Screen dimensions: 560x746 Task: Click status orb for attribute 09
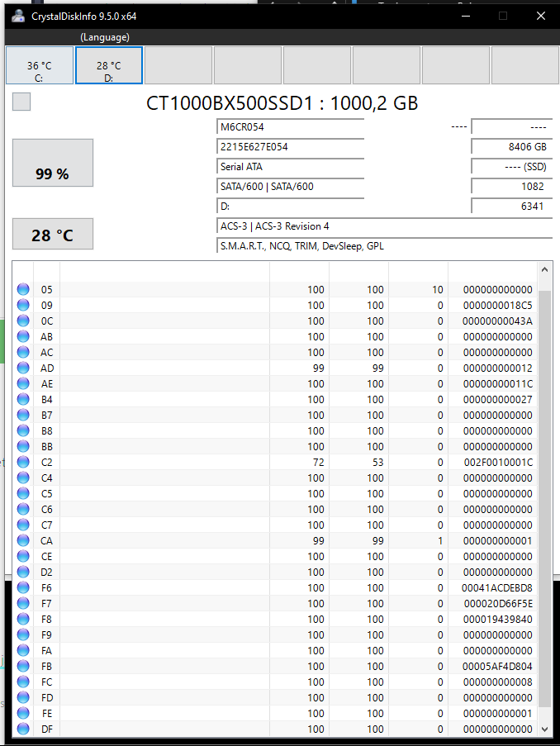(23, 305)
